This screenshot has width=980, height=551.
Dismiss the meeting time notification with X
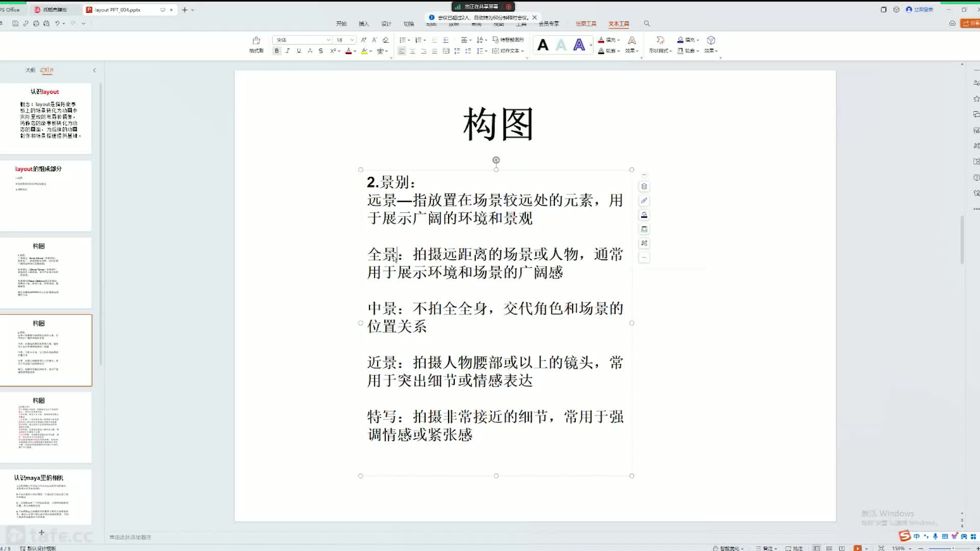click(534, 17)
